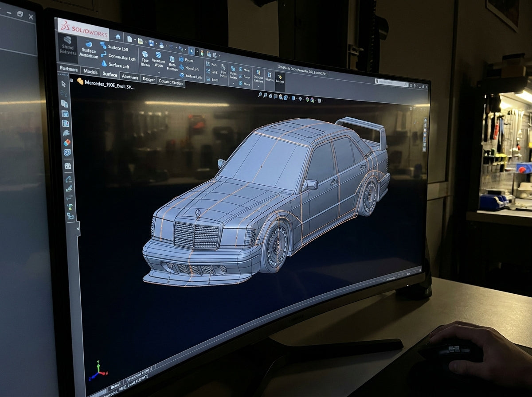Click the multicolor Edit Appearance sphere icon
532x397 pixels.
[x=307, y=99]
